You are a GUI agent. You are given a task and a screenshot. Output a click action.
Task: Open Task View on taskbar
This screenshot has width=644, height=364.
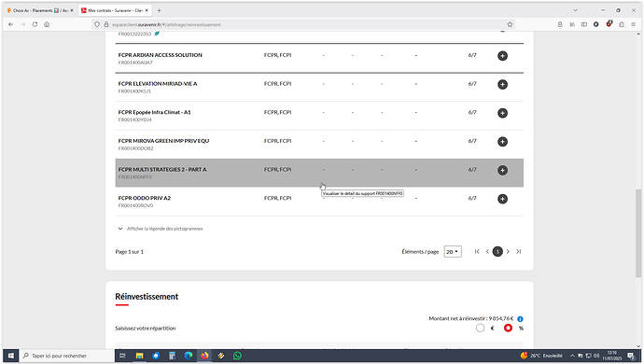tap(122, 356)
